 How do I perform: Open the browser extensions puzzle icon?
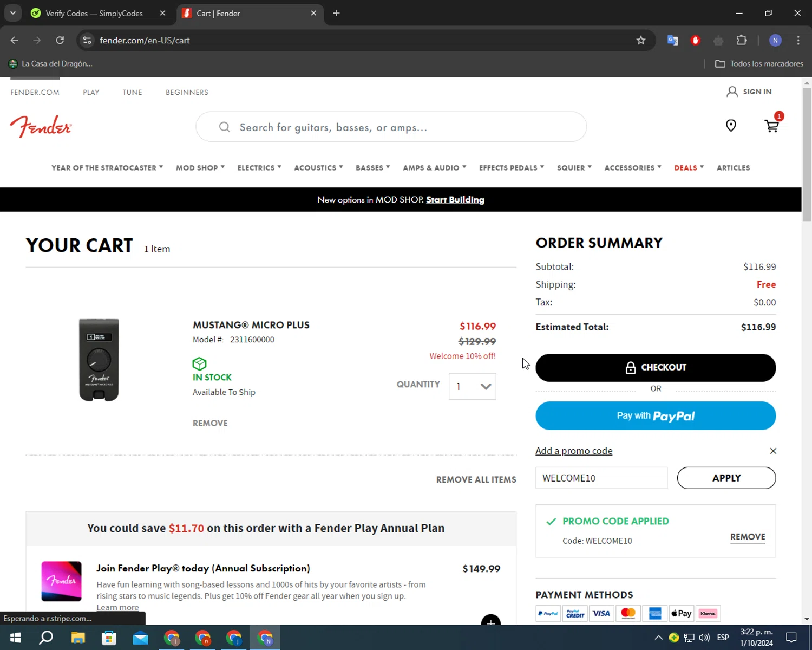coord(742,40)
